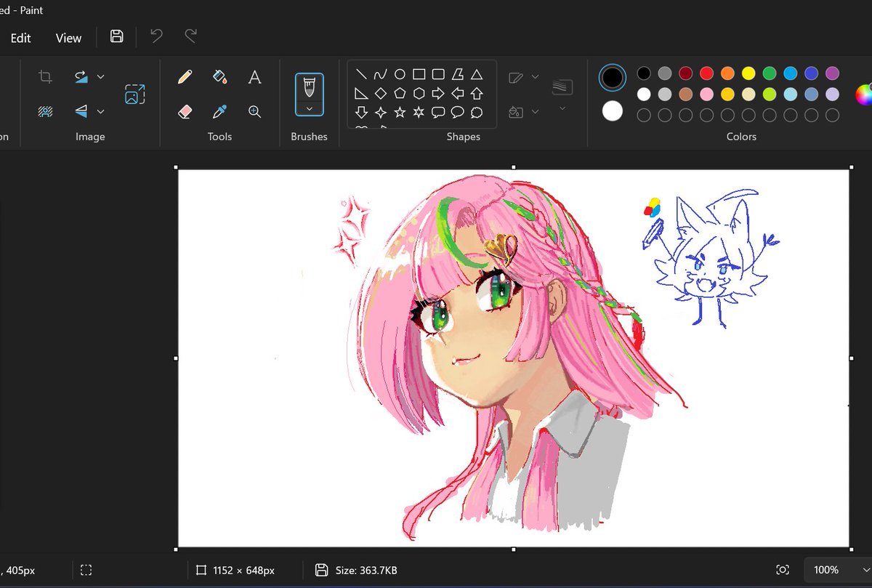The width and height of the screenshot is (872, 588).
Task: Select the Curve shape
Action: point(380,74)
